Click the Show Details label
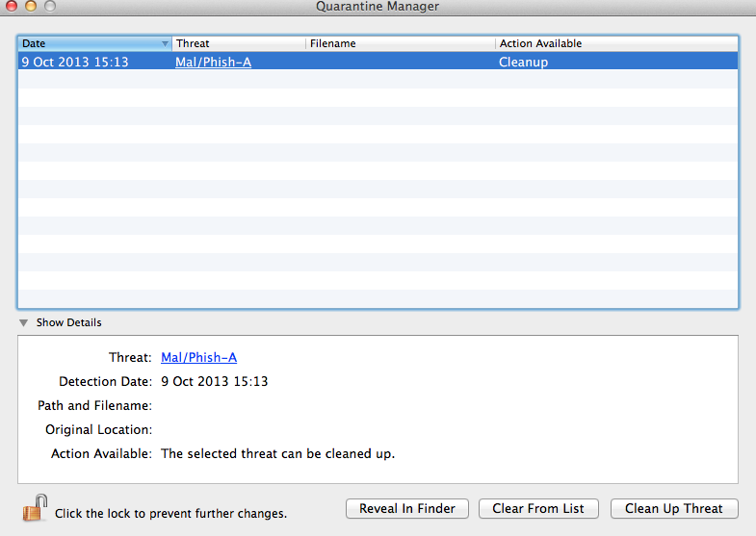The width and height of the screenshot is (756, 536). (x=69, y=322)
